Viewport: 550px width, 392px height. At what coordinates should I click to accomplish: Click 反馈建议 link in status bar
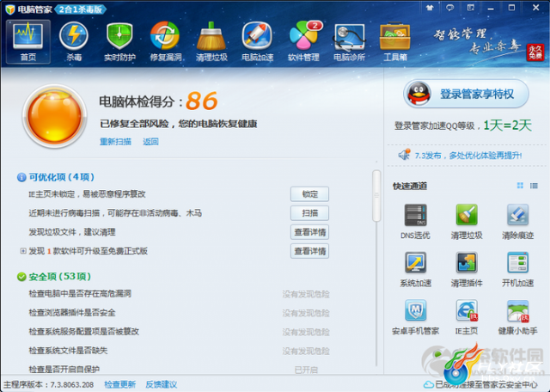161,384
